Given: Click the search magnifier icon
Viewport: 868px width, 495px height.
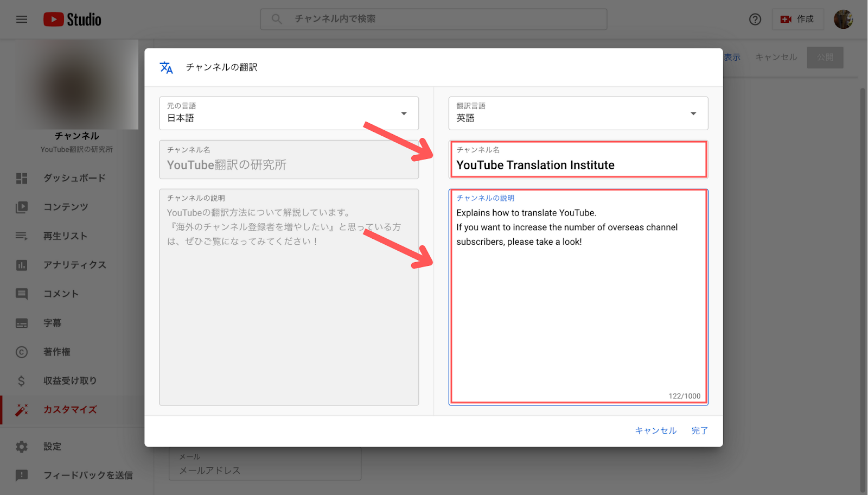Looking at the screenshot, I should 277,19.
